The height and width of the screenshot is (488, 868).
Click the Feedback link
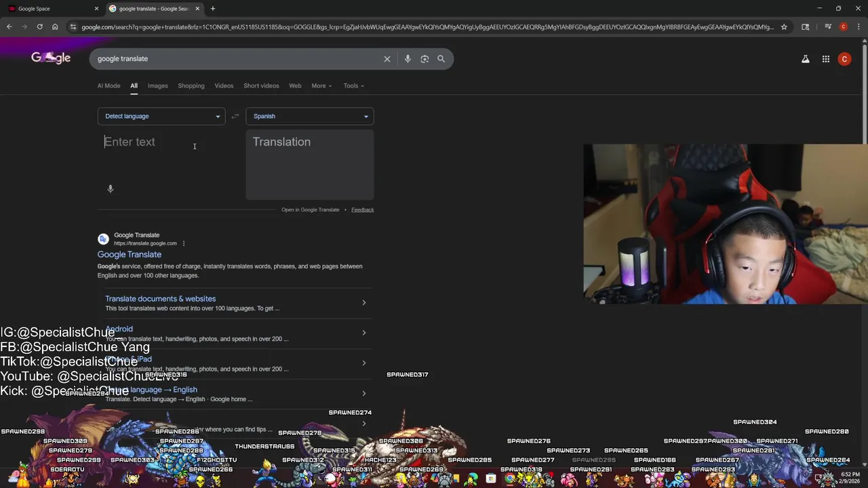(363, 210)
